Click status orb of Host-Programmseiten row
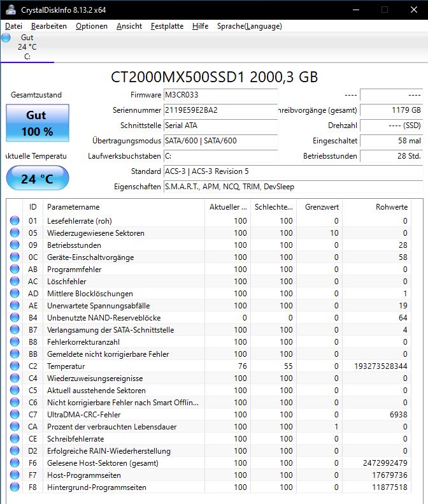Image resolution: width=428 pixels, height=504 pixels. (x=15, y=475)
